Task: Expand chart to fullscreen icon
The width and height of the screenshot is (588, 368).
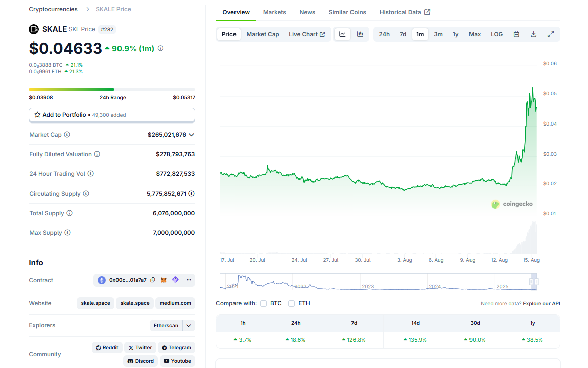Action: [x=551, y=34]
